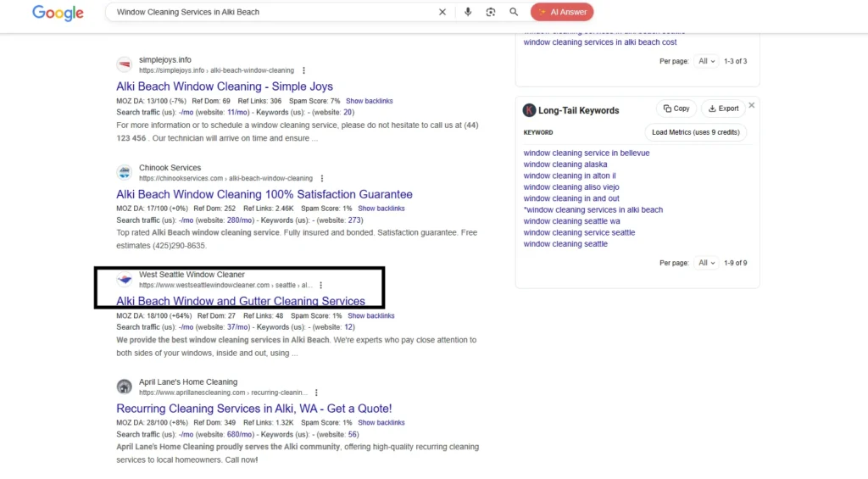868x479 pixels.
Task: Open three-dot menu for West Seattle Window Cleaner
Action: (320, 286)
